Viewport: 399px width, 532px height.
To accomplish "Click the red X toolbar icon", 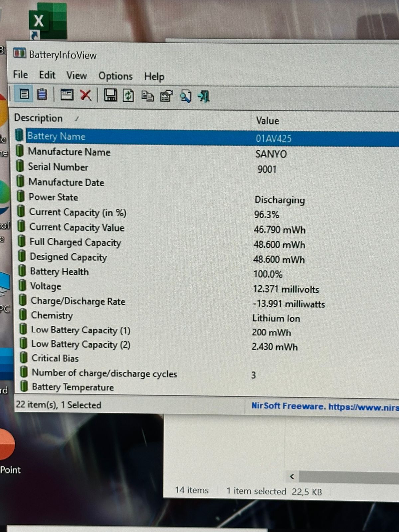I will point(85,95).
